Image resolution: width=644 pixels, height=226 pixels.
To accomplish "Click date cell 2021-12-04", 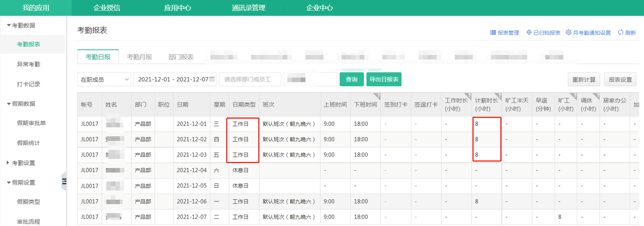I will tap(192, 170).
